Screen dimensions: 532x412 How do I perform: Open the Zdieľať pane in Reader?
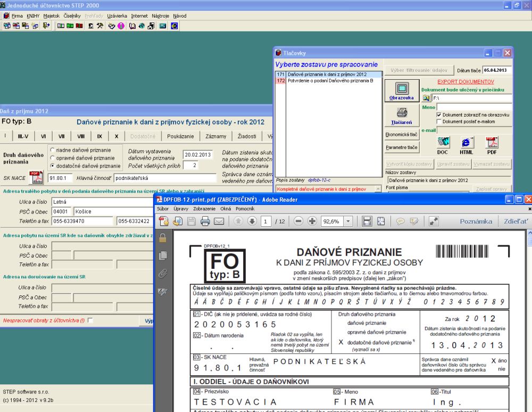tap(516, 221)
